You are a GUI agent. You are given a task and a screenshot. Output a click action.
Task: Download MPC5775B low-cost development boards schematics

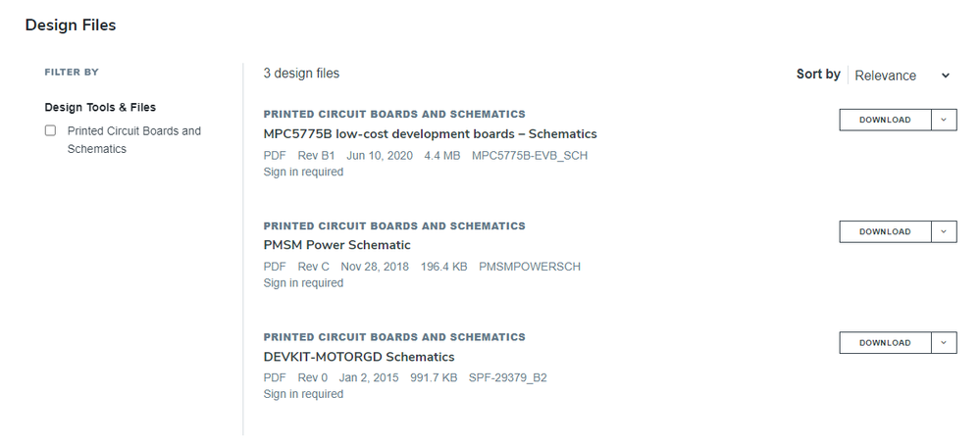click(x=885, y=121)
